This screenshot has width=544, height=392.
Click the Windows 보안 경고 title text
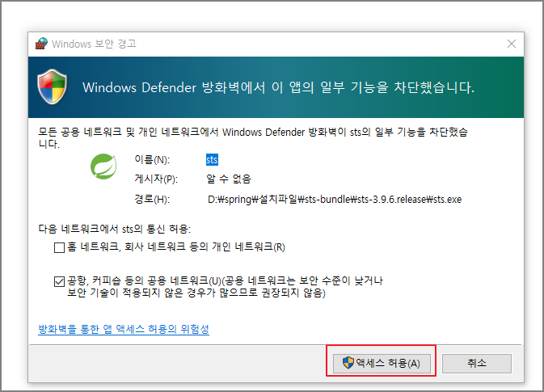click(94, 44)
